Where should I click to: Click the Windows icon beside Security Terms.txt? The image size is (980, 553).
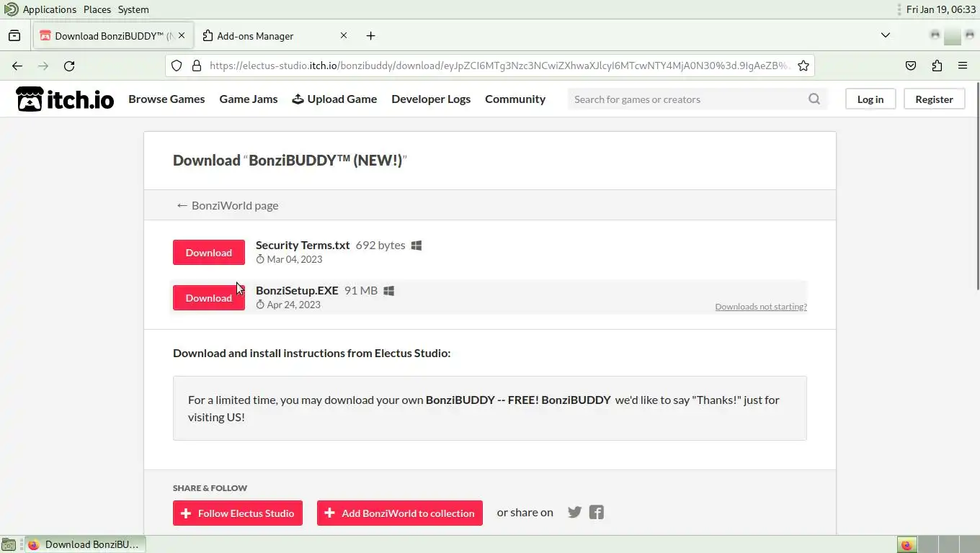(x=416, y=246)
